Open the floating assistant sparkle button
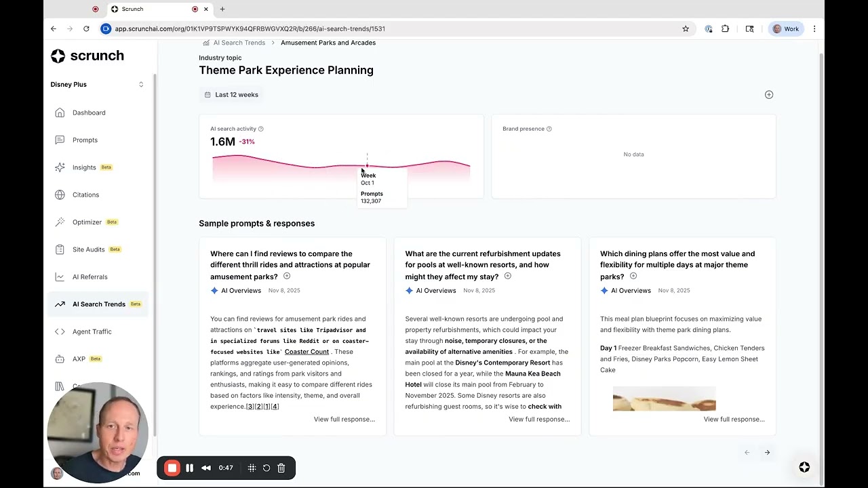 pos(804,467)
